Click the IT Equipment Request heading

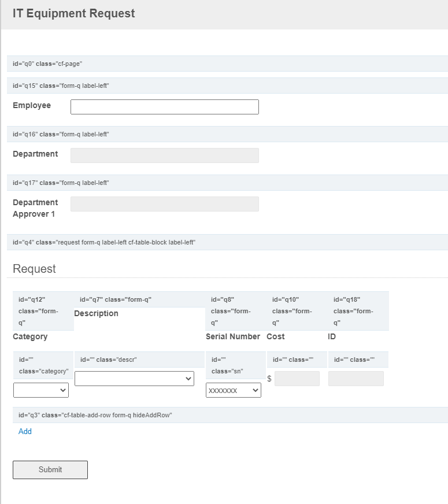click(73, 13)
